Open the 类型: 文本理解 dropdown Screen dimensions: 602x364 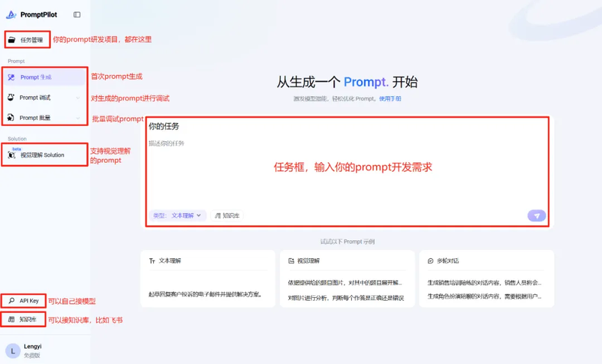coord(177,216)
